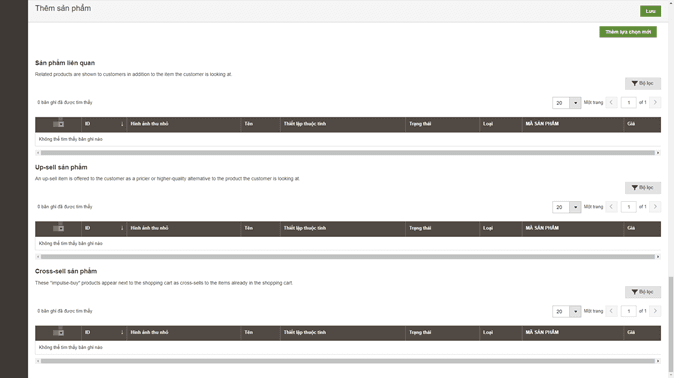Click page number field in Up-sell section
This screenshot has width=674, height=378.
[x=628, y=207]
